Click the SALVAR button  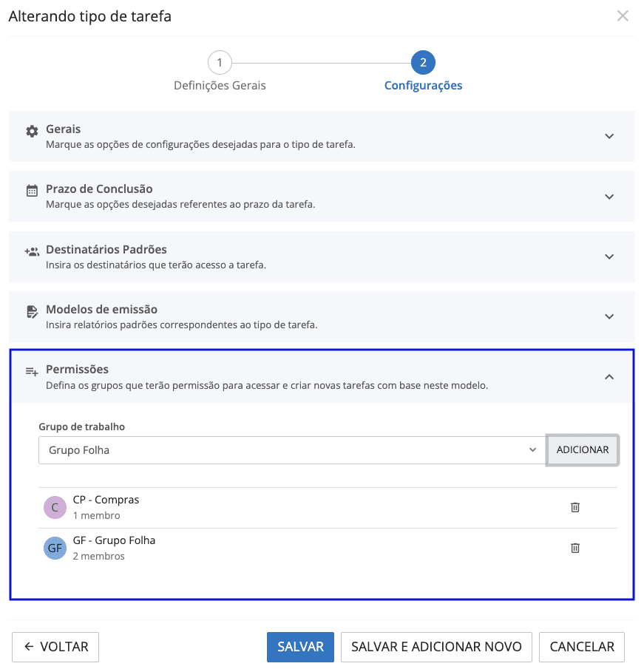point(300,647)
